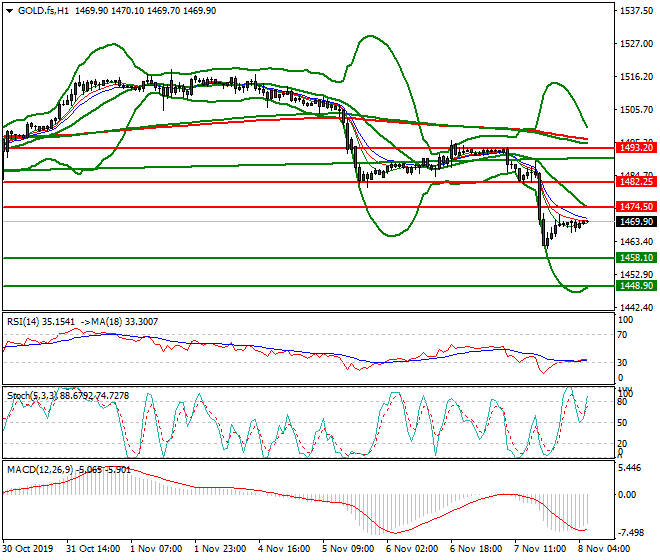The image size is (660, 560).
Task: Click 1537.50 on the price scale
Action: [636, 11]
